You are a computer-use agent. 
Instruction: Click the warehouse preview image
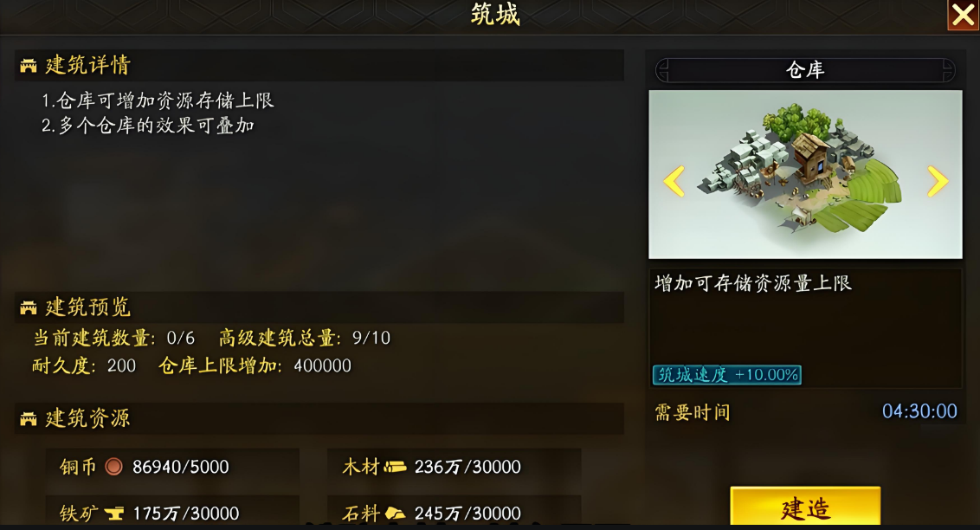click(x=805, y=174)
